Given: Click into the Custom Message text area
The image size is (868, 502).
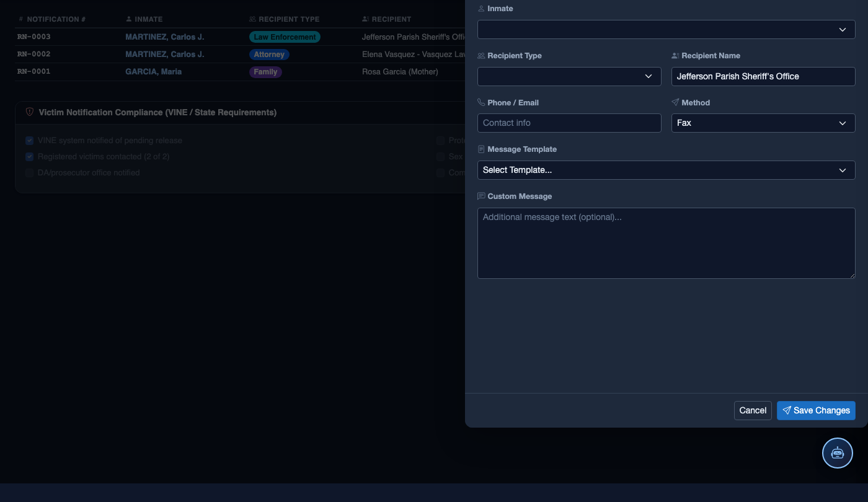Looking at the screenshot, I should pyautogui.click(x=666, y=243).
